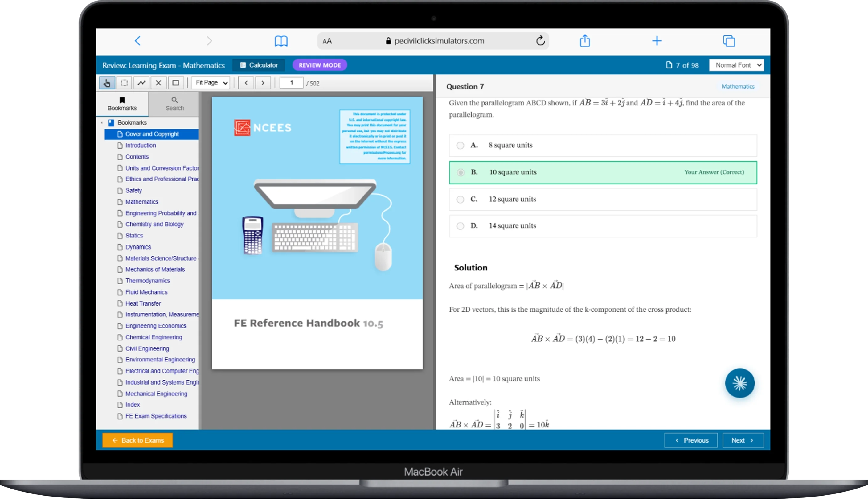This screenshot has width=868, height=499.
Task: Open the Calculator from the exam header
Action: [x=259, y=65]
